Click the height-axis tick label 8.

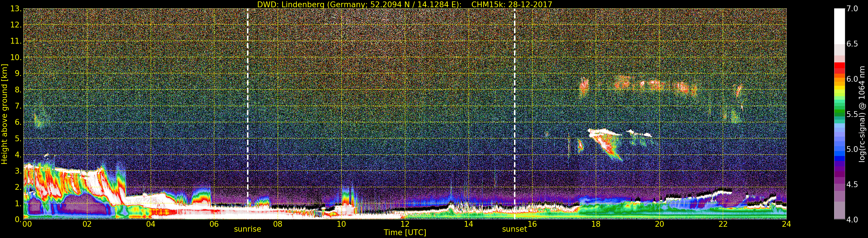click(18, 90)
